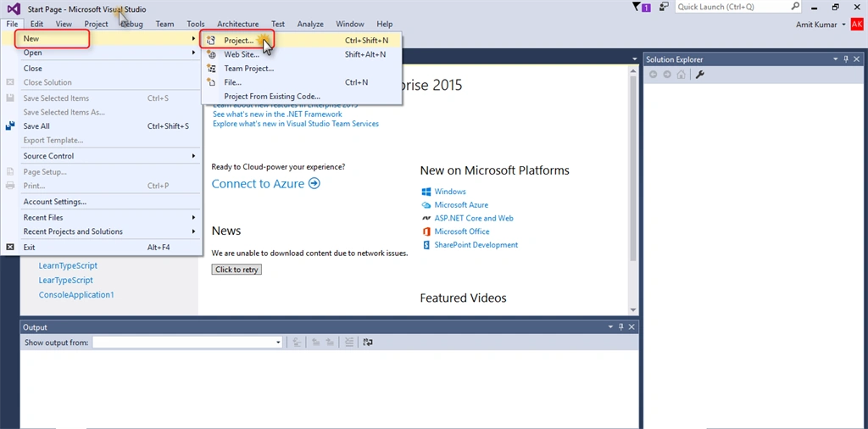This screenshot has width=868, height=429.
Task: Pin the Solution Explorer panel
Action: 846,59
